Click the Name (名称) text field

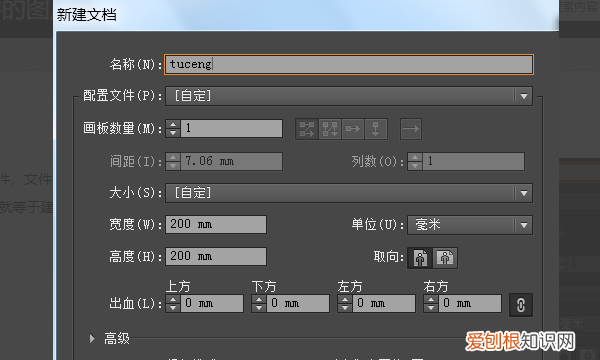coord(349,64)
